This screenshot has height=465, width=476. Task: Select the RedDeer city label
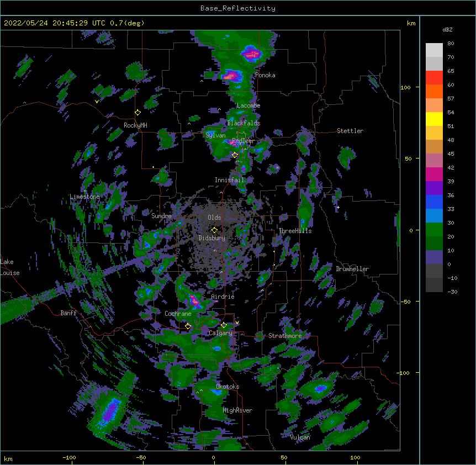243,141
